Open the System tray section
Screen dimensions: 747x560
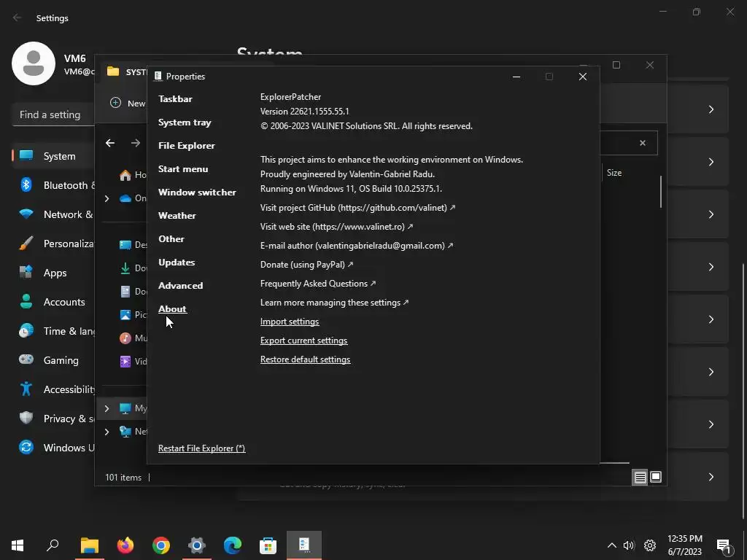pos(185,122)
